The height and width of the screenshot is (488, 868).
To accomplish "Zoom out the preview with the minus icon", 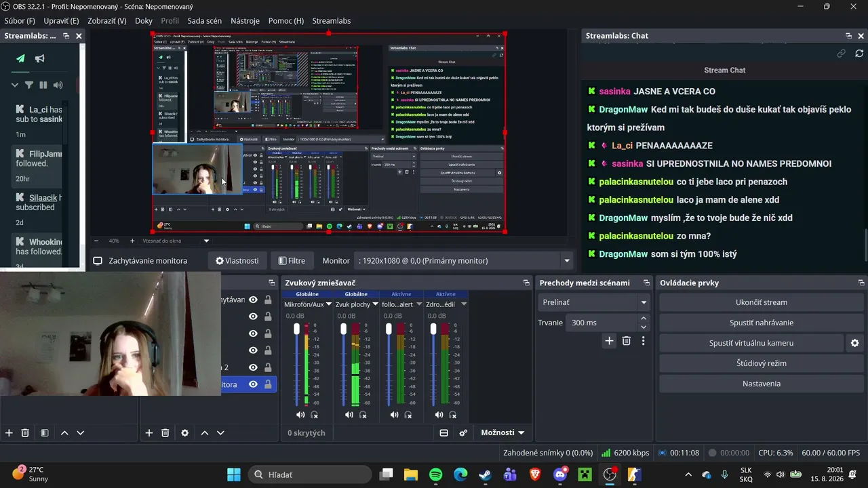I will 96,241.
